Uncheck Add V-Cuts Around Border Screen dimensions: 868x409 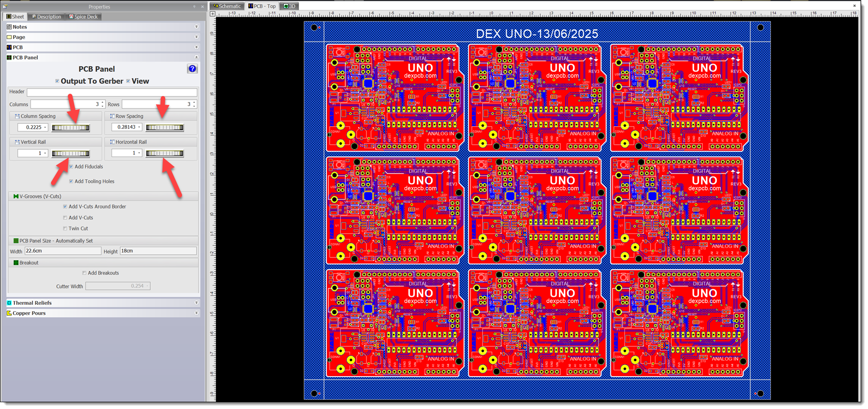point(65,207)
